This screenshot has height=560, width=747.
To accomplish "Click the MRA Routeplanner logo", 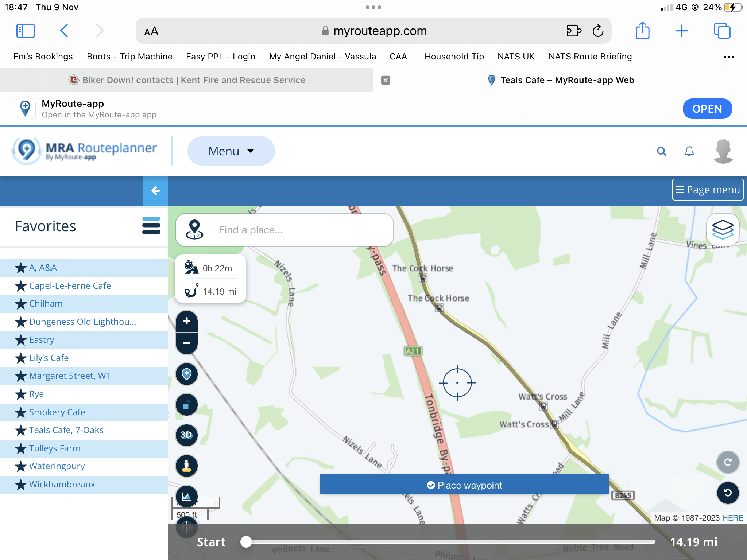I will pyautogui.click(x=85, y=151).
